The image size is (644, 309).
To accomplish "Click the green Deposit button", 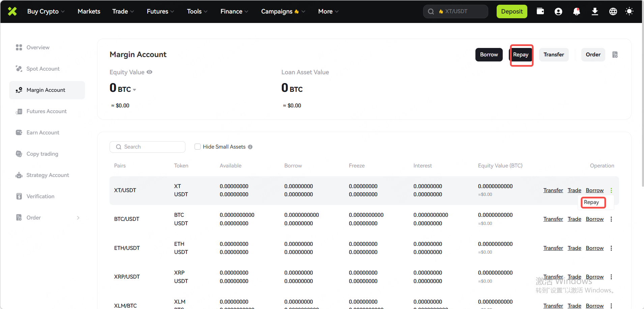I will pos(511,11).
